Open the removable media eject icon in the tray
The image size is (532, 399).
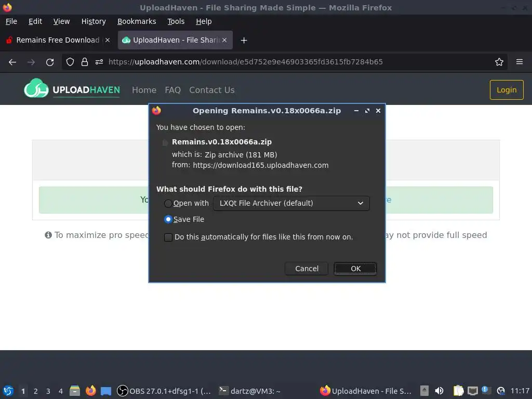(424, 391)
